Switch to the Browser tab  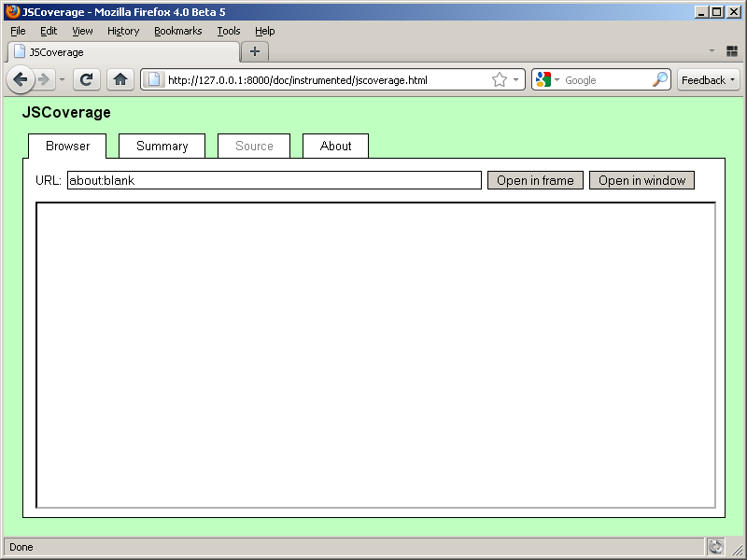(x=67, y=146)
